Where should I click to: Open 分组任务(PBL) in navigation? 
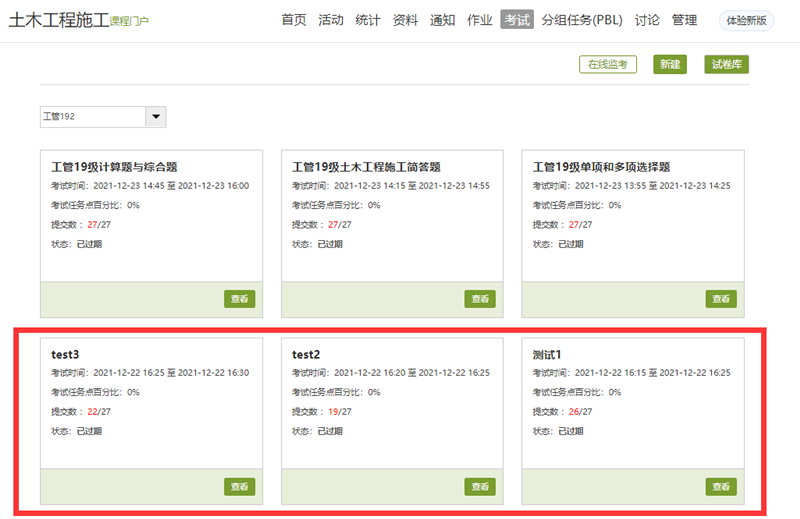coord(582,20)
